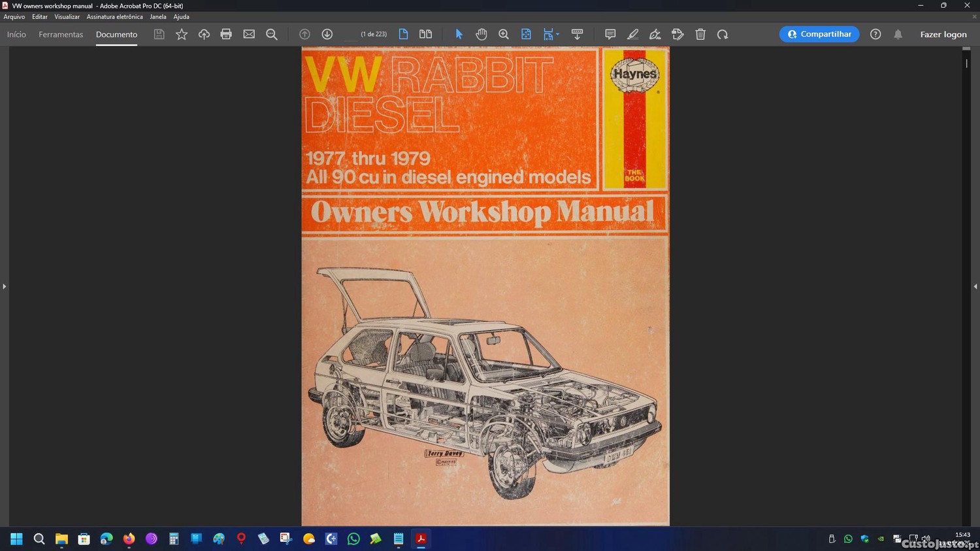
Task: Open the Visualizar menu
Action: coord(67,17)
